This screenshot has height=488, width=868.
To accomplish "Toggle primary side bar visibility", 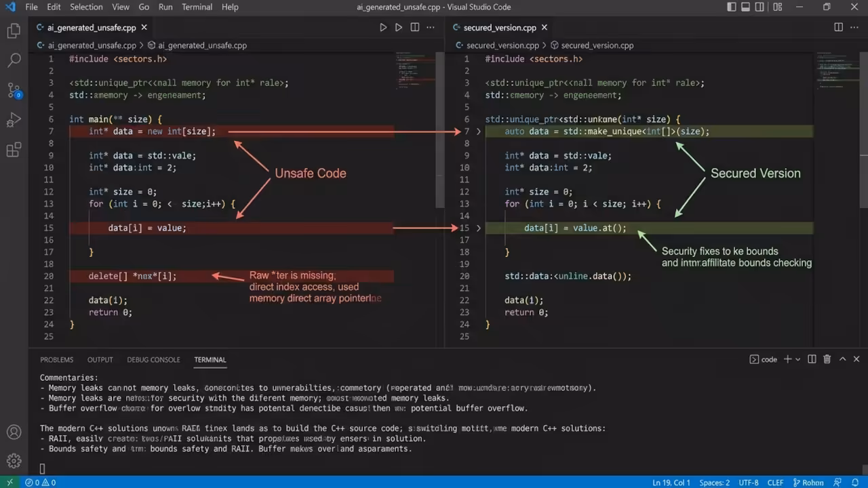I will [x=731, y=7].
